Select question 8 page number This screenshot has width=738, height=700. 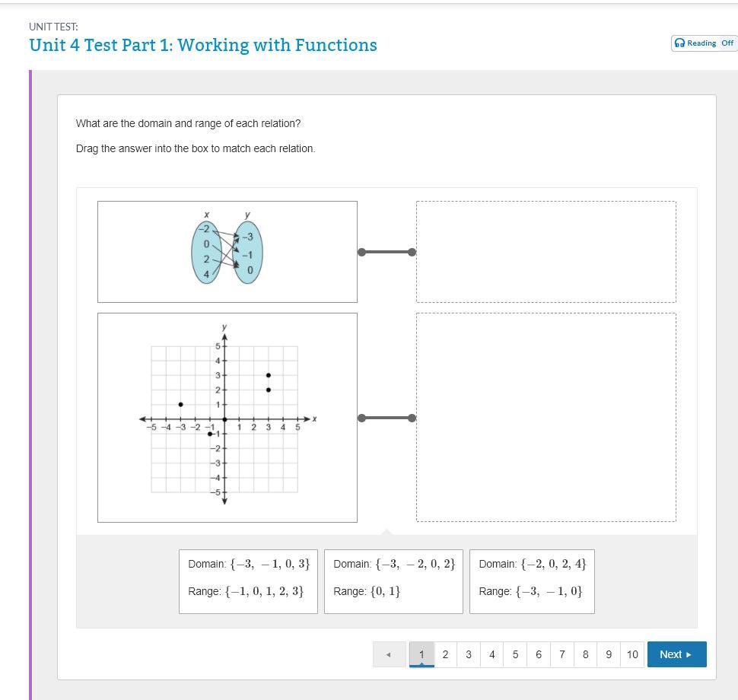click(x=585, y=654)
